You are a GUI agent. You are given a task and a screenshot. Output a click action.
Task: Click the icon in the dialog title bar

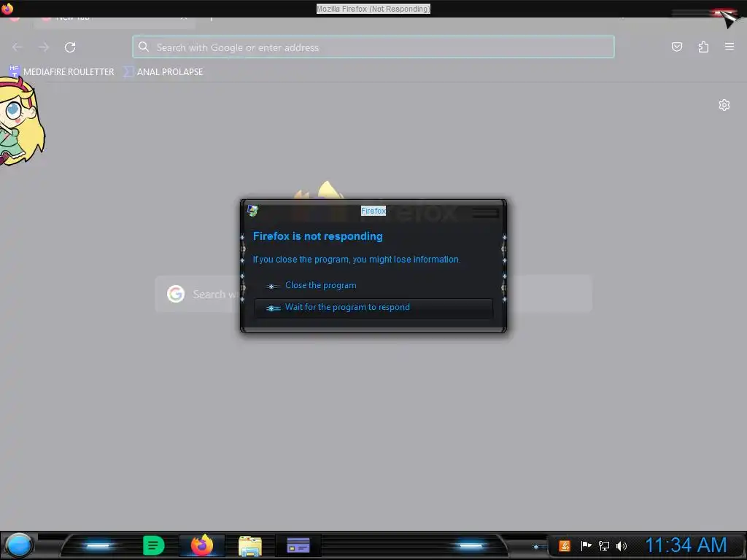coord(253,211)
